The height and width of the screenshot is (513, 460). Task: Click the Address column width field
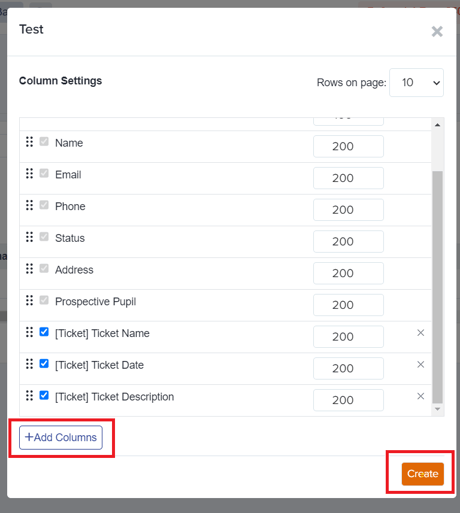point(348,273)
